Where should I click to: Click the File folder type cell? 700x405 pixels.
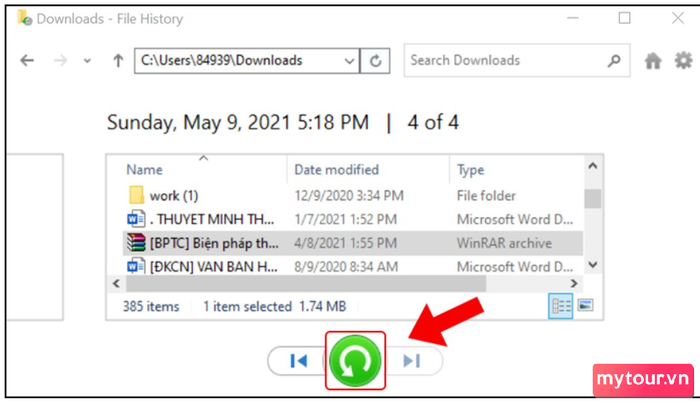[486, 196]
